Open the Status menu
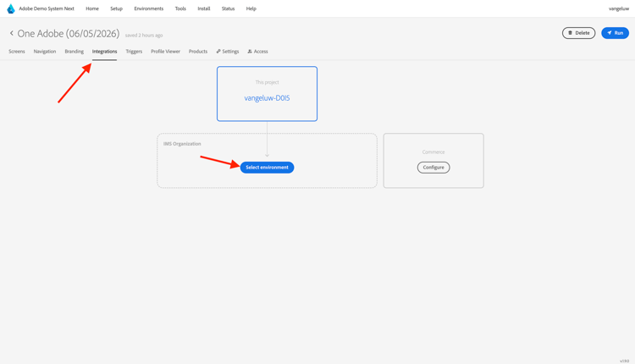 [x=228, y=8]
